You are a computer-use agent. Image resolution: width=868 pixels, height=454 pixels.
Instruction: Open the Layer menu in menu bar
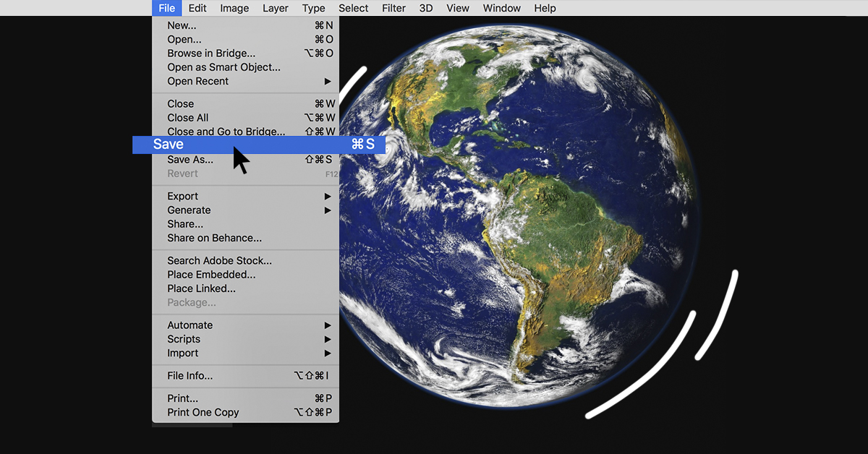[x=275, y=9]
